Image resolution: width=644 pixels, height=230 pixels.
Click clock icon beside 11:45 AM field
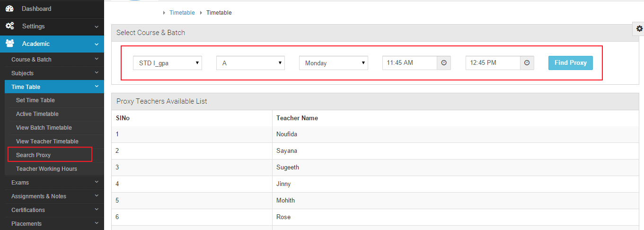coord(444,63)
